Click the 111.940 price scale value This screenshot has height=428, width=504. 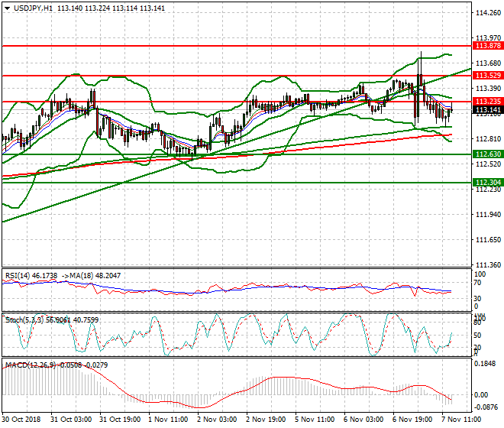(488, 214)
